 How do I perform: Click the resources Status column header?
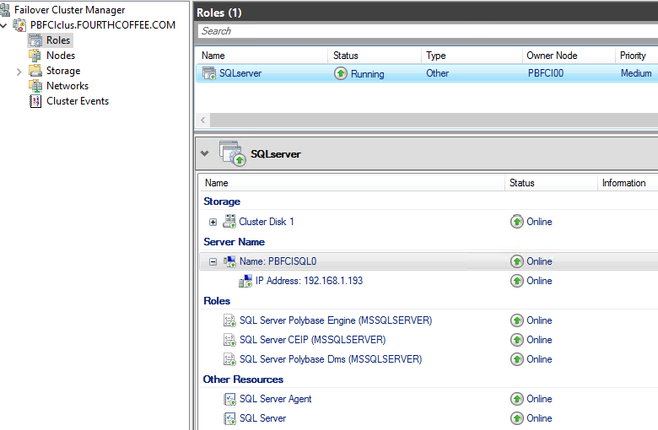(x=551, y=183)
